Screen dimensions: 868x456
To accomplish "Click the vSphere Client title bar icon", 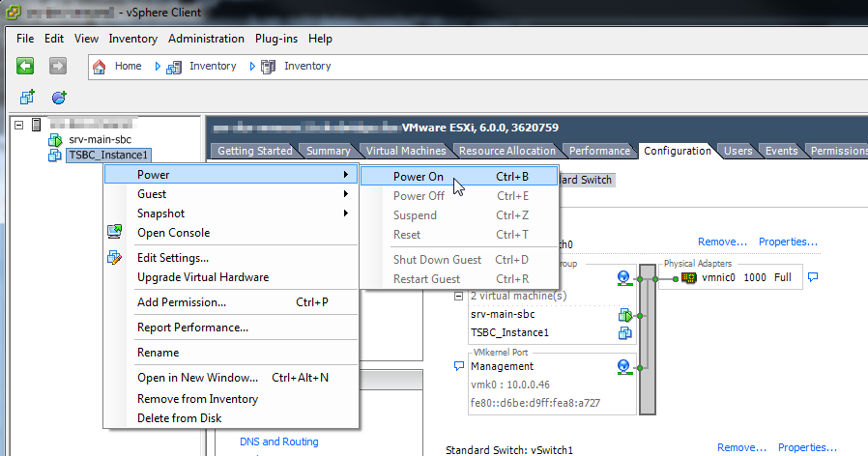I will 14,13.
